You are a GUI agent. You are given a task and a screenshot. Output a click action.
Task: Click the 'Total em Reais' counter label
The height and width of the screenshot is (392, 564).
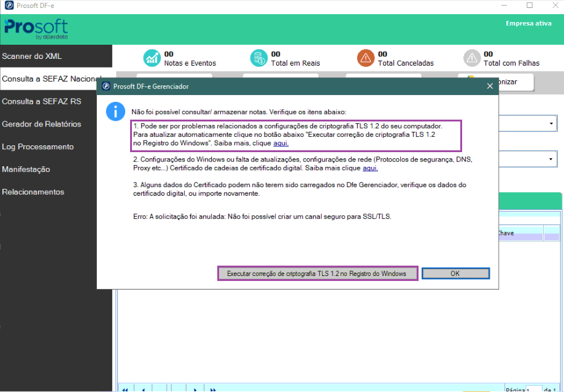(x=295, y=63)
